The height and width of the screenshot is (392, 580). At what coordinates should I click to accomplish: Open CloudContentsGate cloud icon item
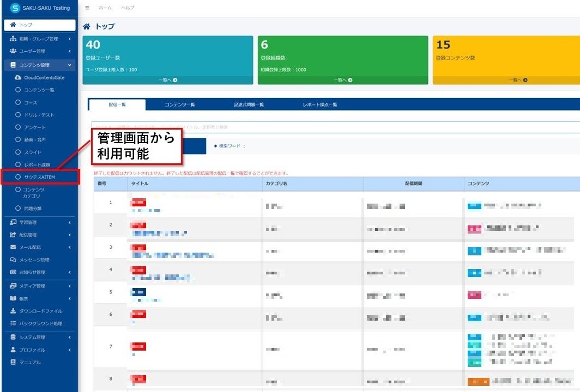18,78
